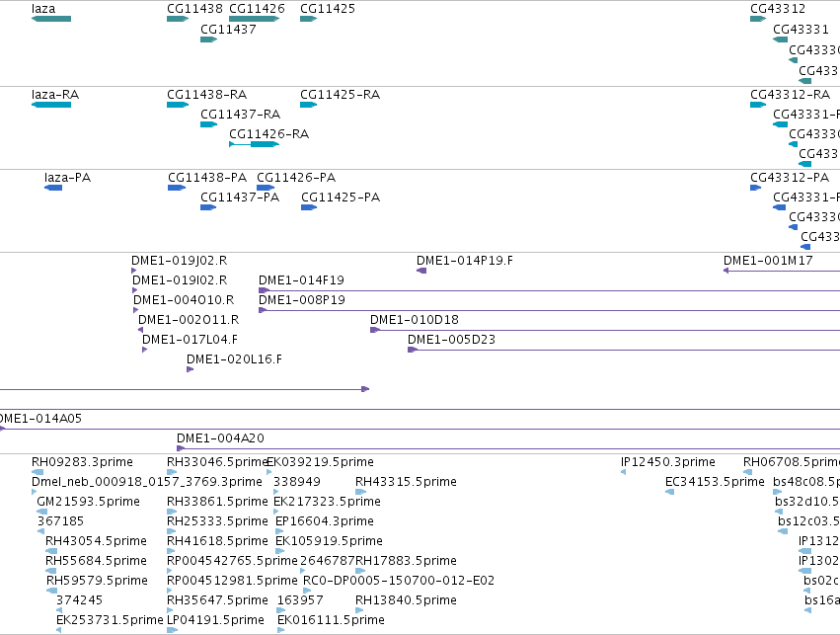Viewport: 840px width, 635px height.
Task: Select the Dmel_neb_000918_0157_3769.3prime label
Action: (147, 482)
